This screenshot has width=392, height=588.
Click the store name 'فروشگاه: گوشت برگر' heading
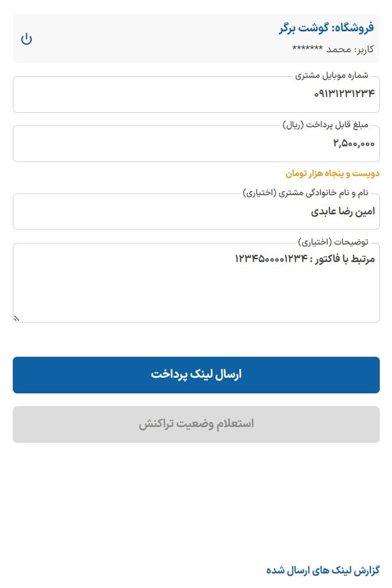[328, 27]
